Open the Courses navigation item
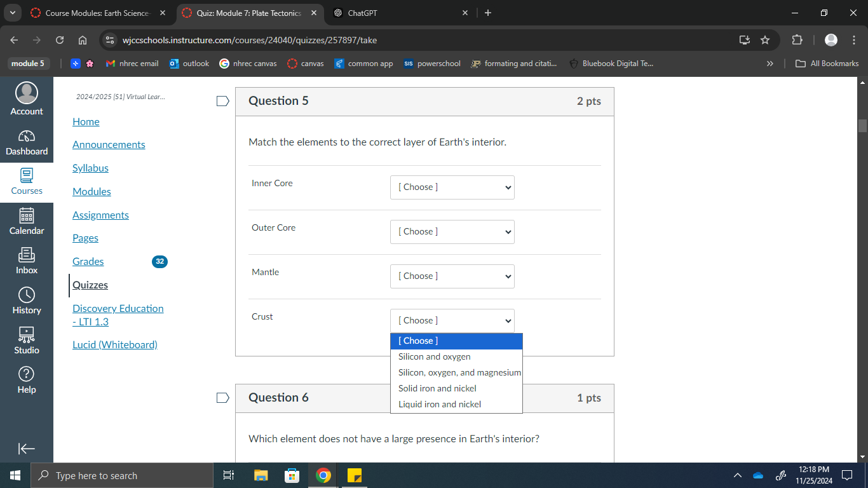The height and width of the screenshot is (488, 868). 27,182
